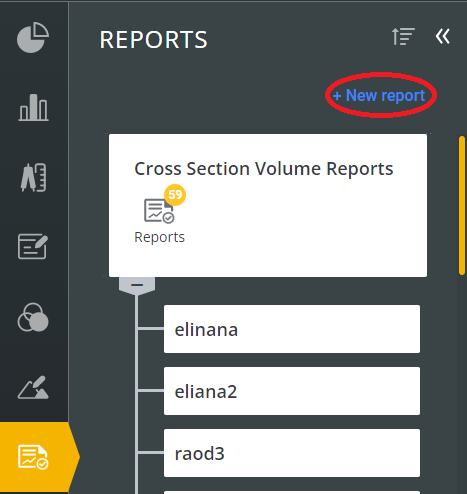
Task: Click the sort order icon in Reports header
Action: click(x=403, y=36)
